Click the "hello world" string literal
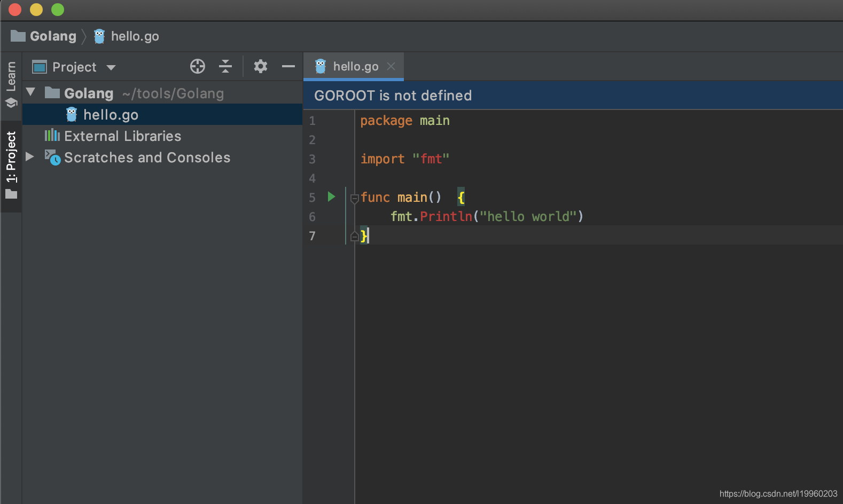The width and height of the screenshot is (843, 504). click(528, 216)
